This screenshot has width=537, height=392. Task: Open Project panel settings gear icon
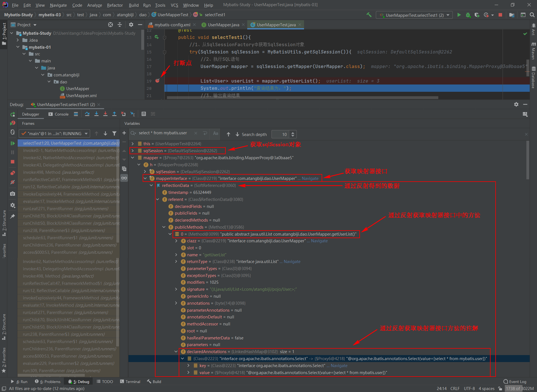click(131, 25)
